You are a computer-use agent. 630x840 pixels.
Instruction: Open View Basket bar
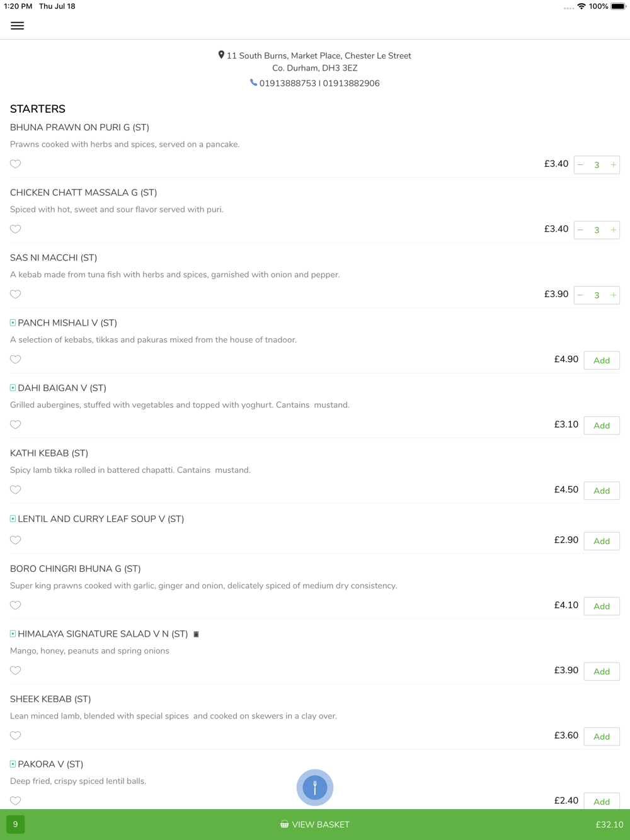pyautogui.click(x=315, y=824)
